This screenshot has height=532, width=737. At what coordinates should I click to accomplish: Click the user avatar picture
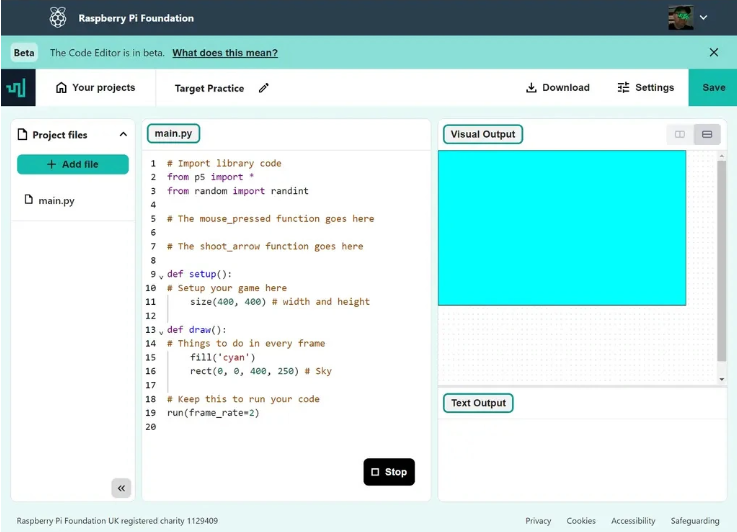pyautogui.click(x=680, y=17)
